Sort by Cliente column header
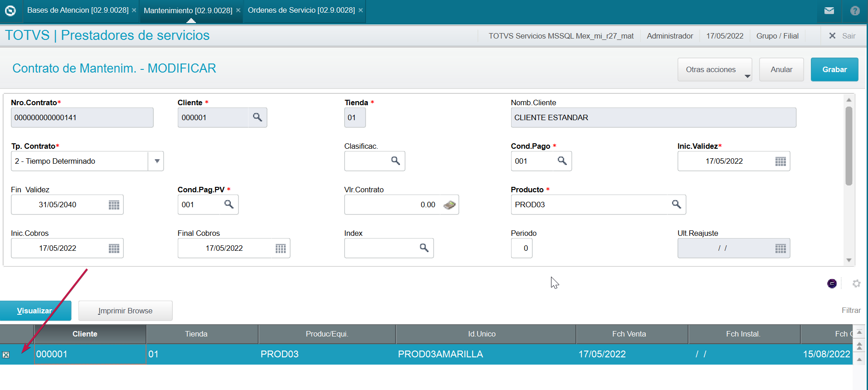The width and height of the screenshot is (868, 390). pyautogui.click(x=90, y=334)
